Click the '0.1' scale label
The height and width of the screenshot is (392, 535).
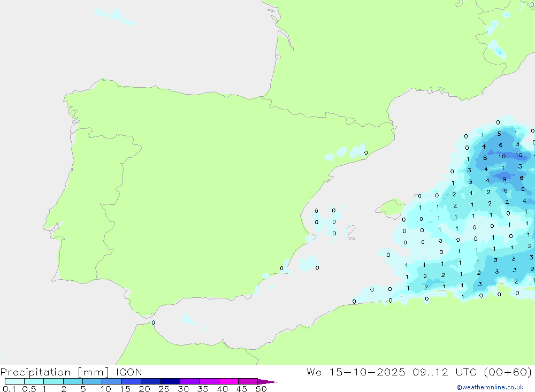click(x=9, y=389)
